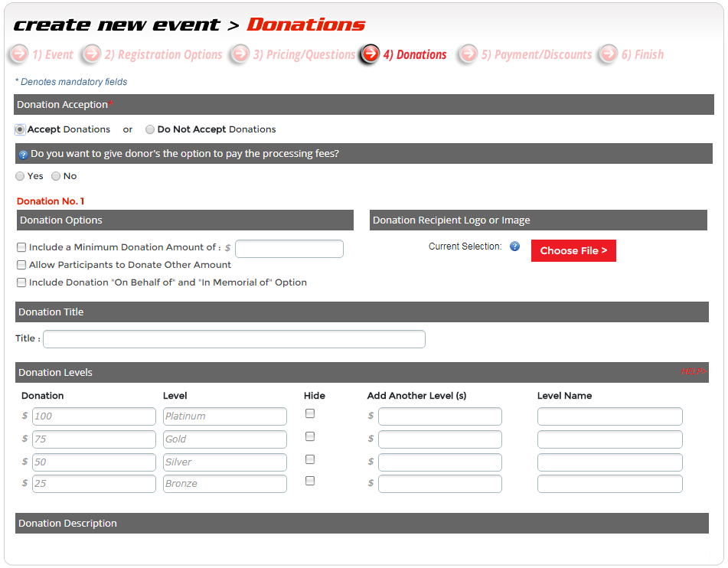This screenshot has height=568, width=728.
Task: Check Allow Participants to Donate Other Amount
Action: coord(21,265)
